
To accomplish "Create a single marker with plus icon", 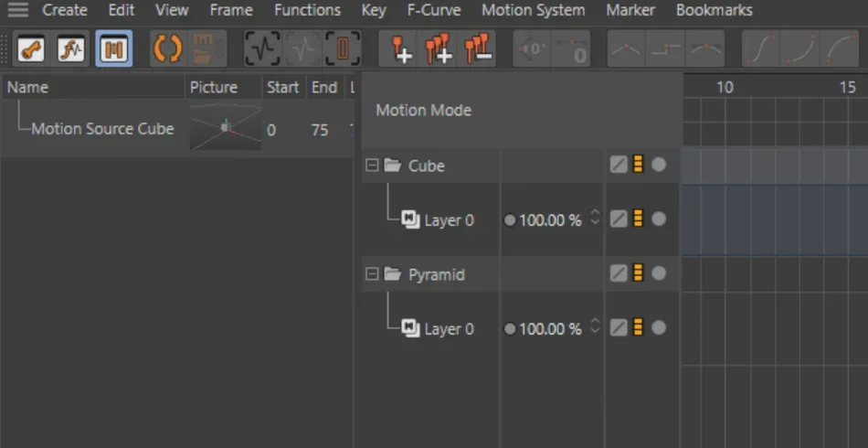I will click(x=399, y=48).
